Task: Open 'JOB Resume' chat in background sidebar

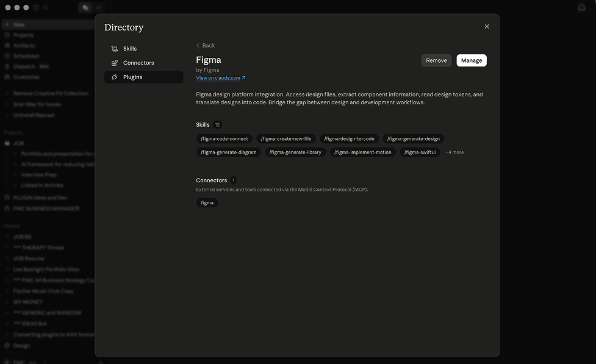Action: 29,259
